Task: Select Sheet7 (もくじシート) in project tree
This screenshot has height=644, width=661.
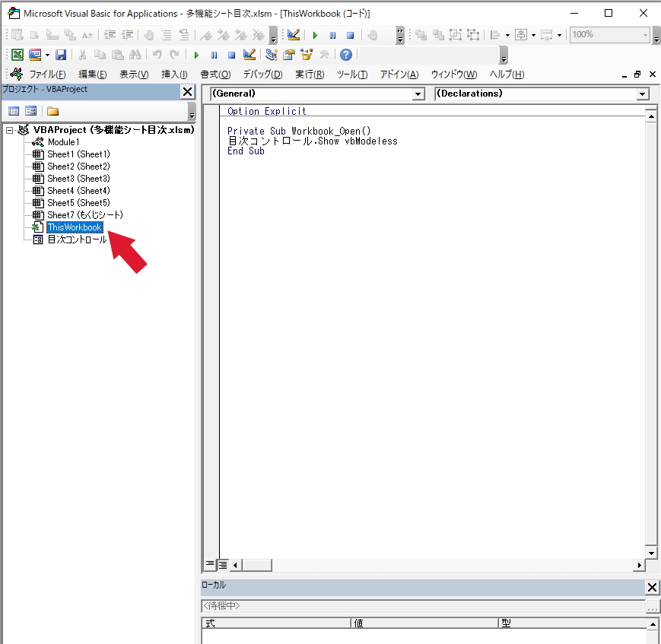Action: [84, 215]
